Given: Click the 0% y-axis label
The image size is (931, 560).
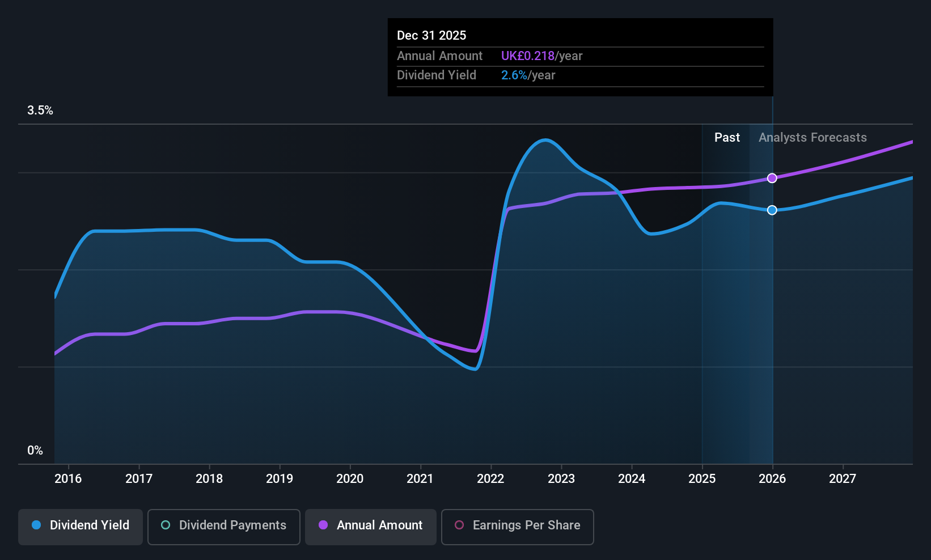Looking at the screenshot, I should 35,451.
